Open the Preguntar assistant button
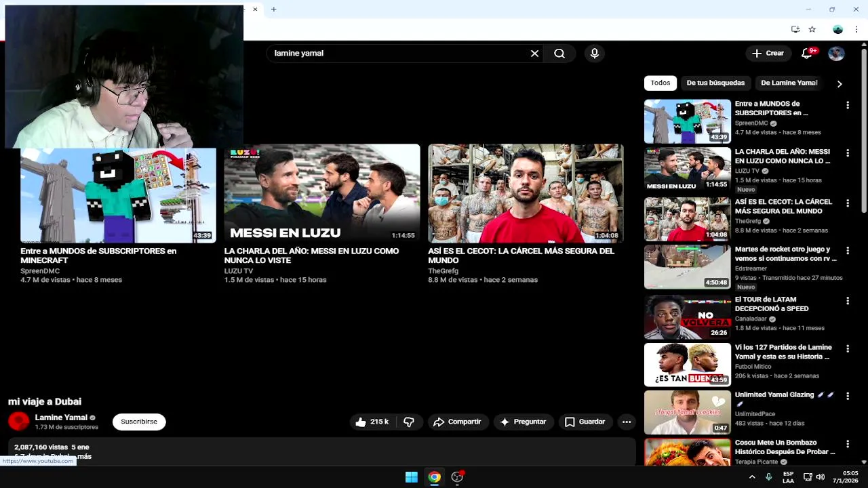 (523, 422)
